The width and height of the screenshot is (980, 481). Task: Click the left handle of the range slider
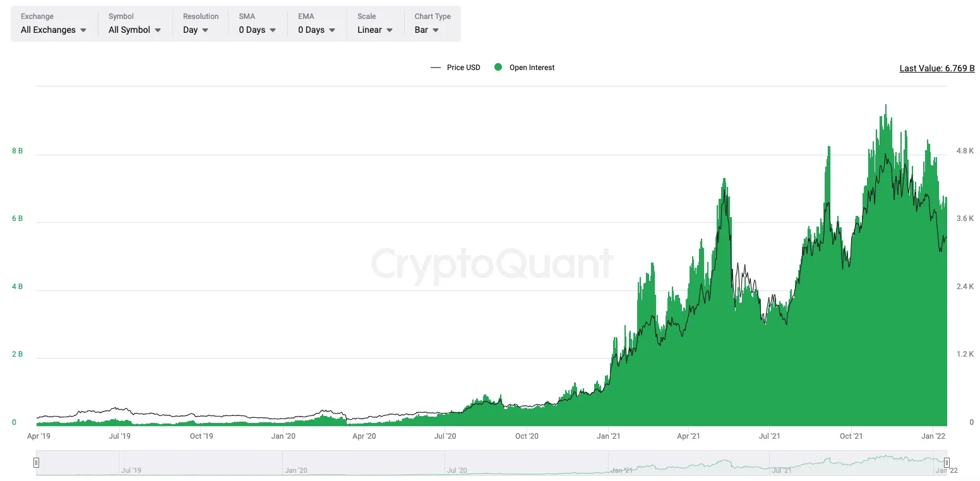(37, 462)
